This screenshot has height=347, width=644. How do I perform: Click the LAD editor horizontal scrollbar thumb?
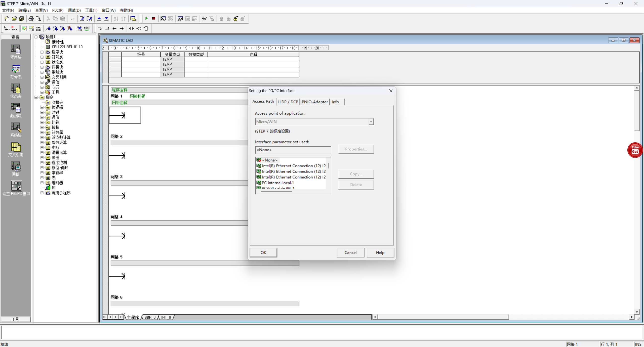(443, 317)
